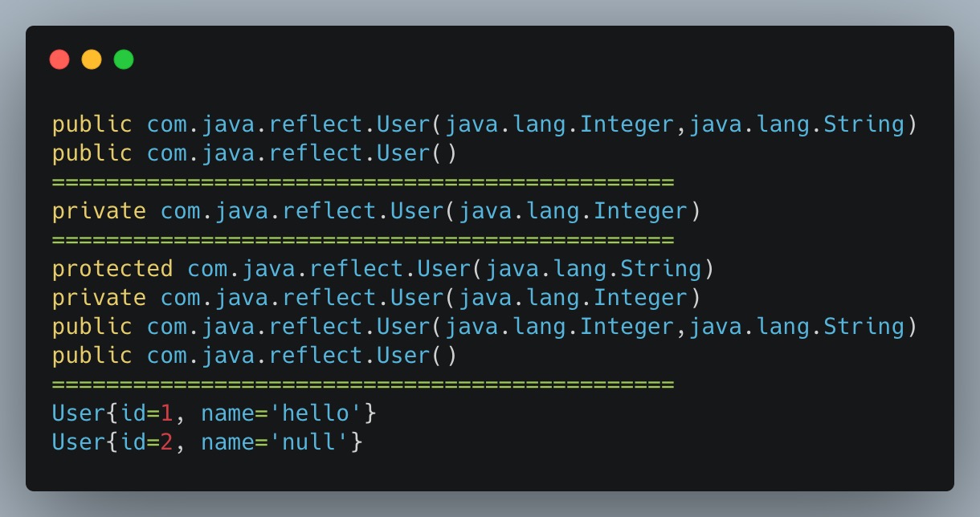This screenshot has width=980, height=517.
Task: Click the "name" key before 'hello'
Action: 227,413
